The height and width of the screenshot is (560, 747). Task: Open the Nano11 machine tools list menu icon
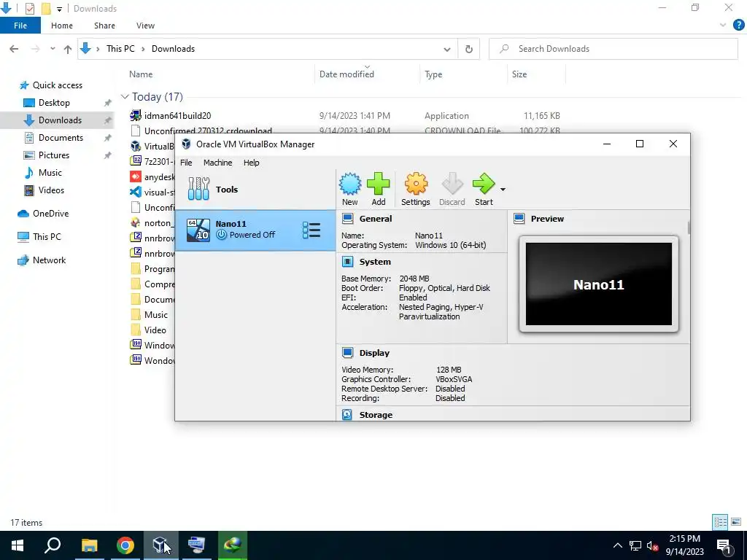click(311, 230)
